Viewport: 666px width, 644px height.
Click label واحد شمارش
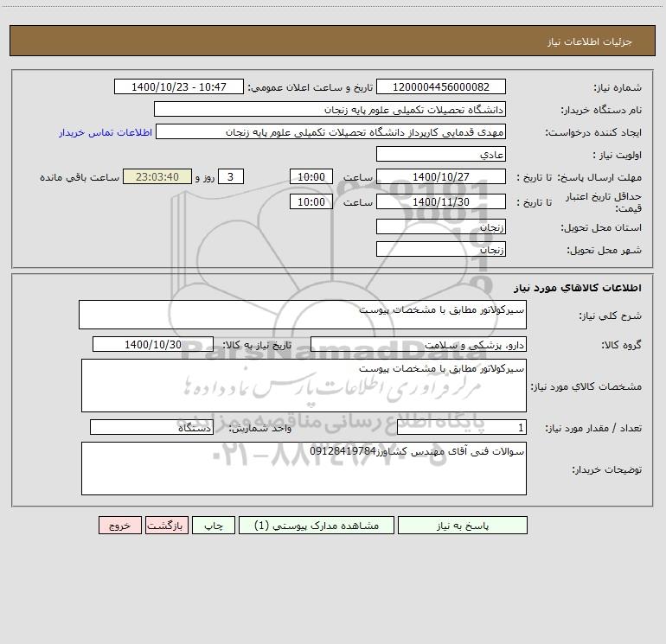click(260, 428)
